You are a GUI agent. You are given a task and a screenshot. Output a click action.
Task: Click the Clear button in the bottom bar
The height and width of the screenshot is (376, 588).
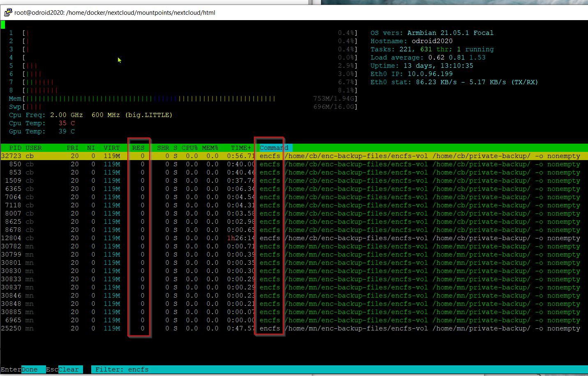pos(69,369)
